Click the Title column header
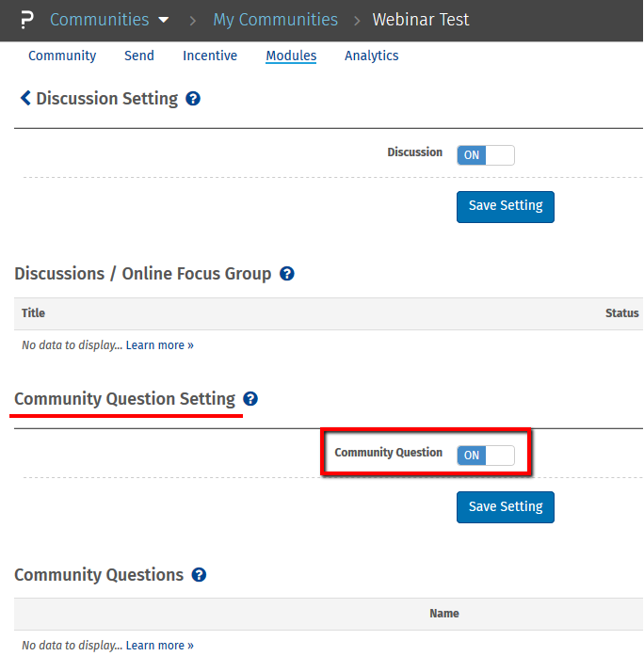This screenshot has height=672, width=644. [x=34, y=313]
